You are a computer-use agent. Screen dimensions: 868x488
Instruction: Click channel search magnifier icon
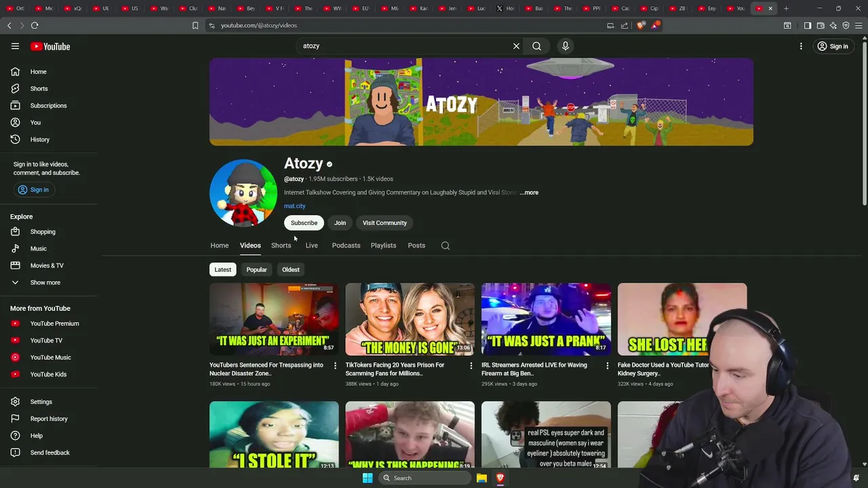(x=446, y=245)
